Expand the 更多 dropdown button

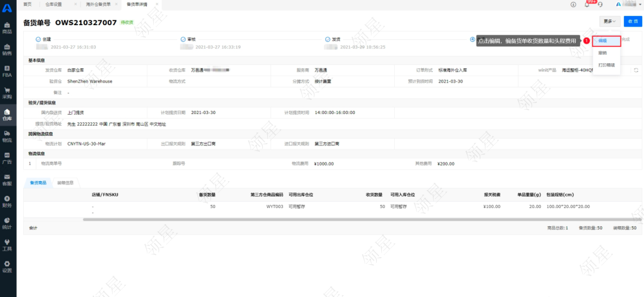pyautogui.click(x=609, y=21)
